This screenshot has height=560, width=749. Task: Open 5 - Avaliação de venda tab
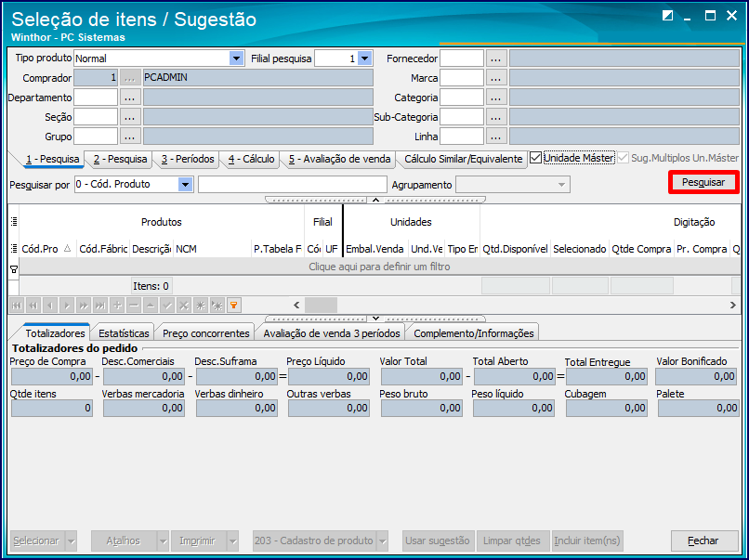339,159
